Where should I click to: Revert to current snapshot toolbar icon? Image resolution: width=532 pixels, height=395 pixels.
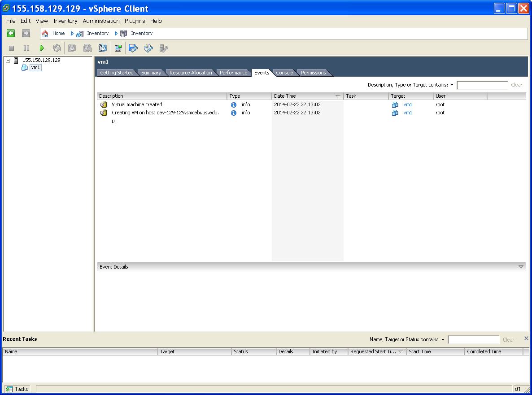[x=87, y=48]
